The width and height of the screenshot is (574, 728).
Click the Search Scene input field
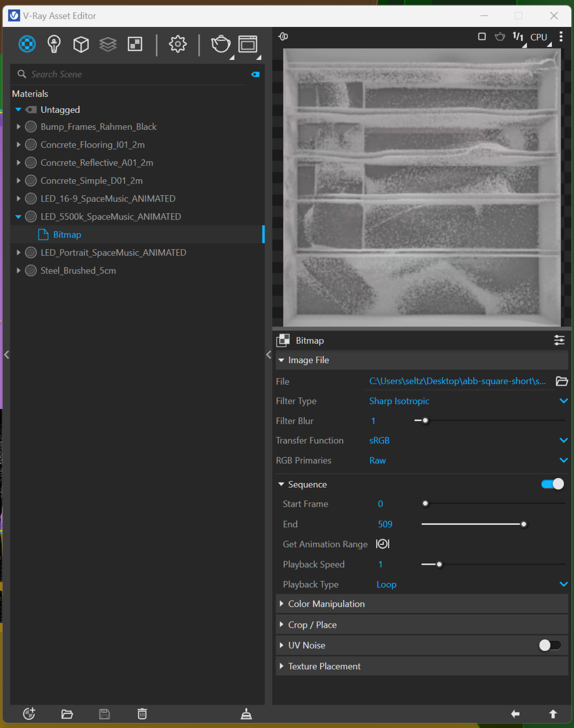[x=137, y=74]
